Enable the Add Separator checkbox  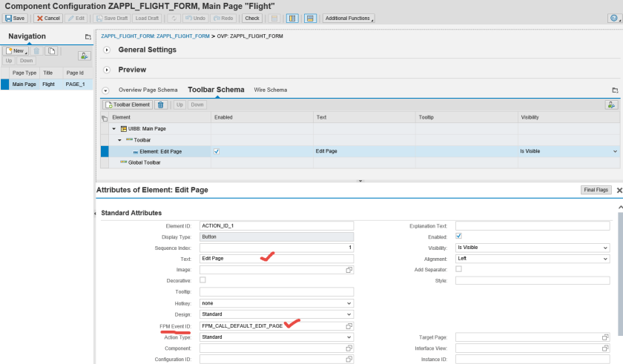click(x=458, y=269)
